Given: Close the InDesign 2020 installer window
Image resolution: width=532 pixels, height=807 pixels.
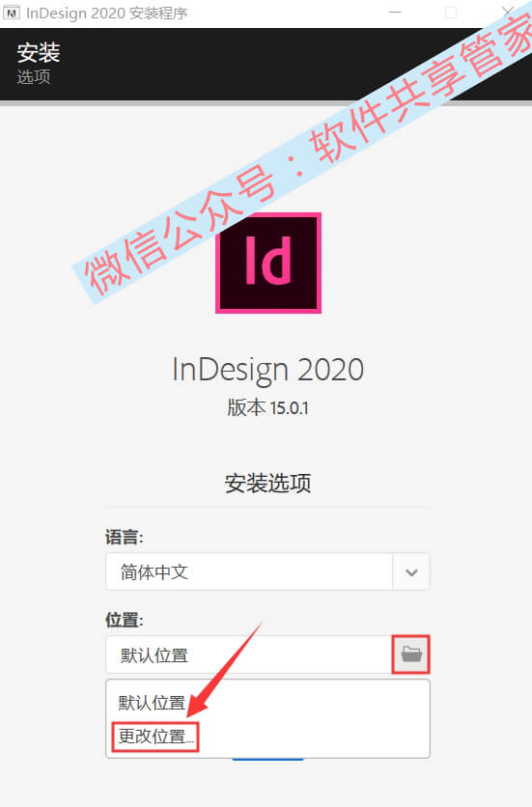Looking at the screenshot, I should (507, 12).
